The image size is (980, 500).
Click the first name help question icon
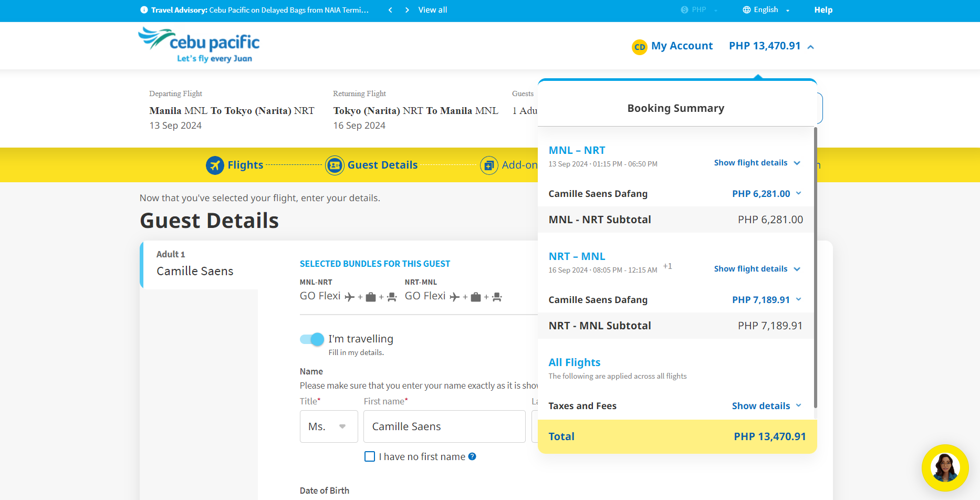(472, 456)
